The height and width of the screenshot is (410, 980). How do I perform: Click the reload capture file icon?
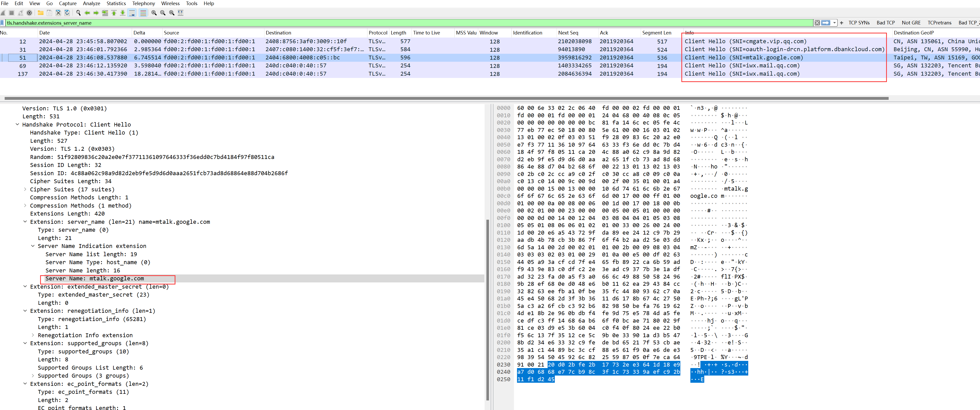point(67,13)
